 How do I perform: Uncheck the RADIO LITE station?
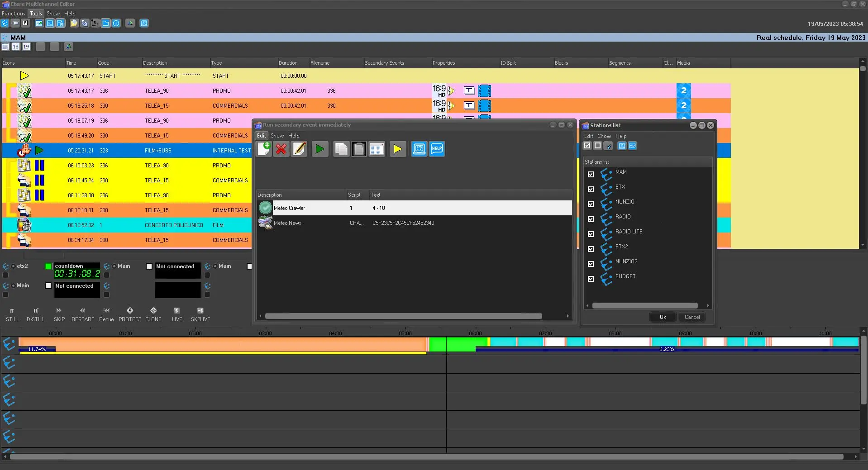point(591,234)
